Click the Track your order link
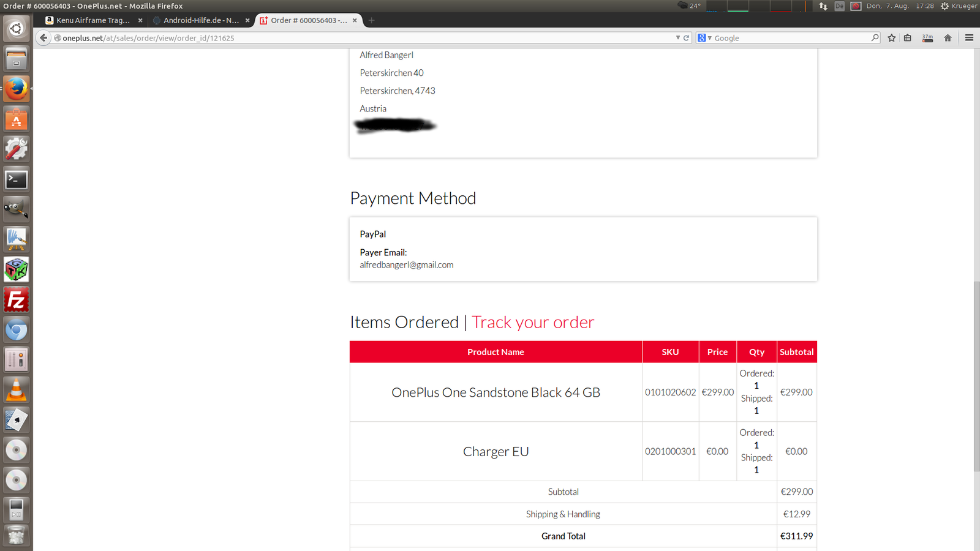980x551 pixels. (x=533, y=322)
